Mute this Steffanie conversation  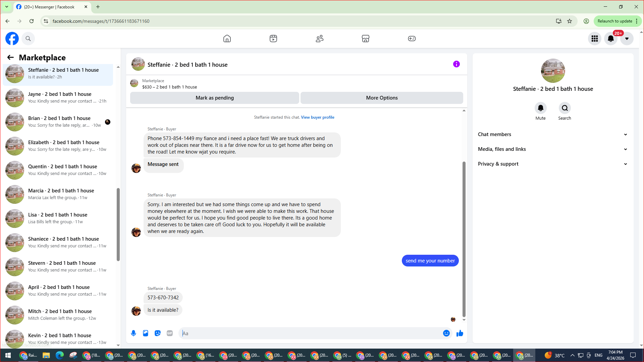pyautogui.click(x=541, y=108)
